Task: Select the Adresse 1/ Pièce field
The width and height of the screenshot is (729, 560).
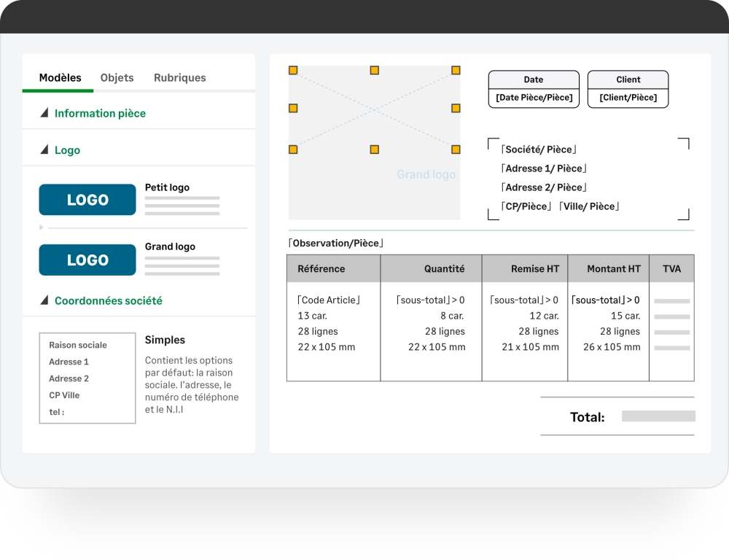Action: pos(544,168)
